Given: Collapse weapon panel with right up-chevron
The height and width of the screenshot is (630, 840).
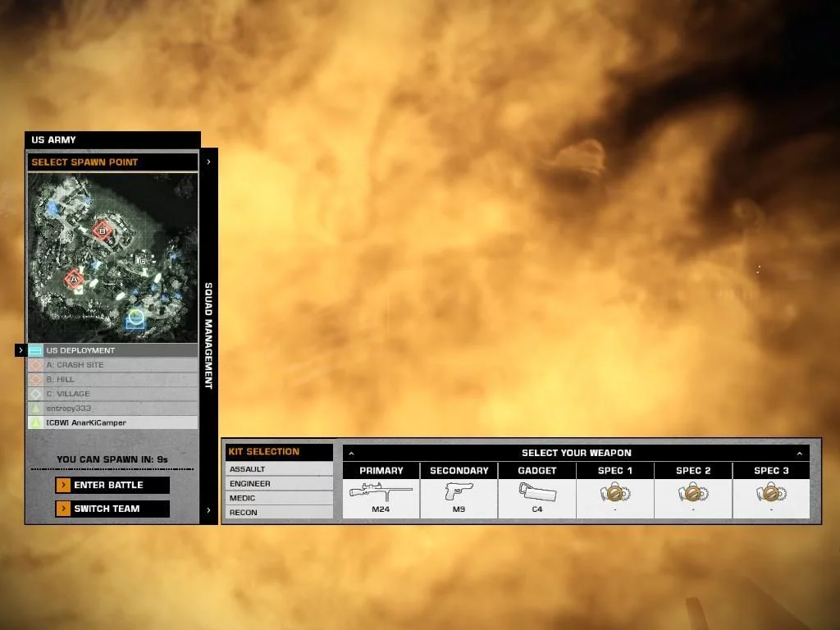Looking at the screenshot, I should coord(799,454).
